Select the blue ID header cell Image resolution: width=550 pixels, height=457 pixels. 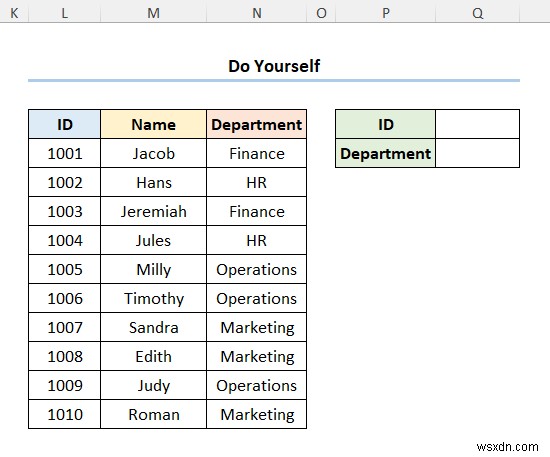[x=65, y=124]
